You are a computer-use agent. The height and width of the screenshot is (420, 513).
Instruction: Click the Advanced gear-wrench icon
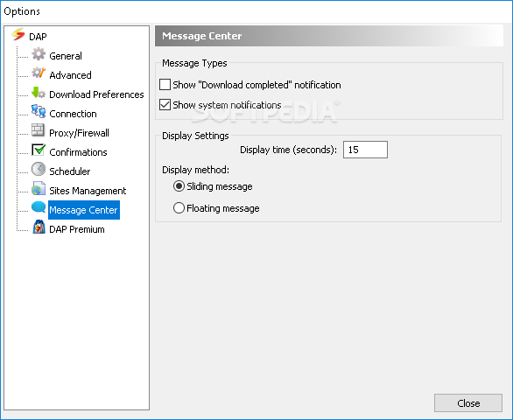[x=39, y=73]
